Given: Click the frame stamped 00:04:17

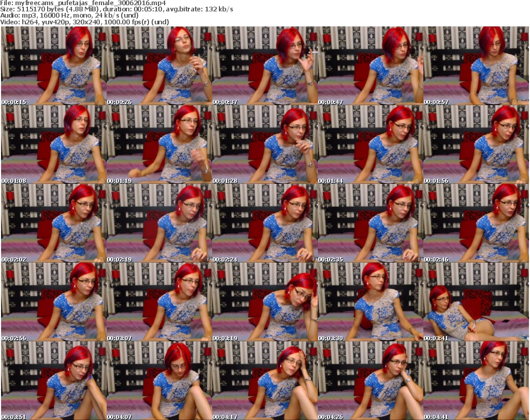Looking at the screenshot, I should (264, 381).
